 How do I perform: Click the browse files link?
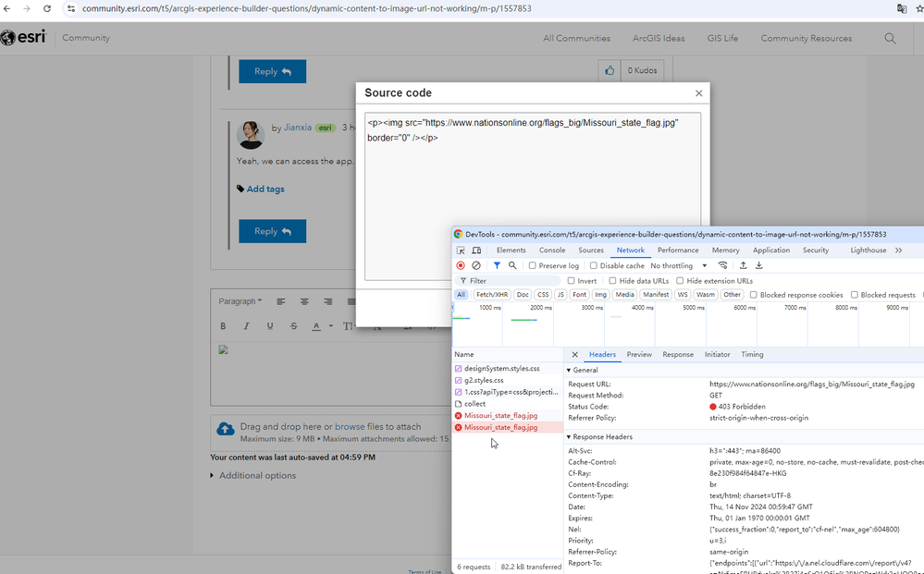pos(350,427)
